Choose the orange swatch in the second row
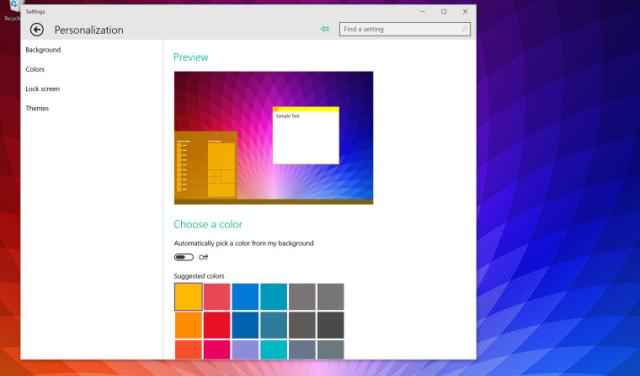Viewport: 640px width, 376px height. tap(189, 325)
